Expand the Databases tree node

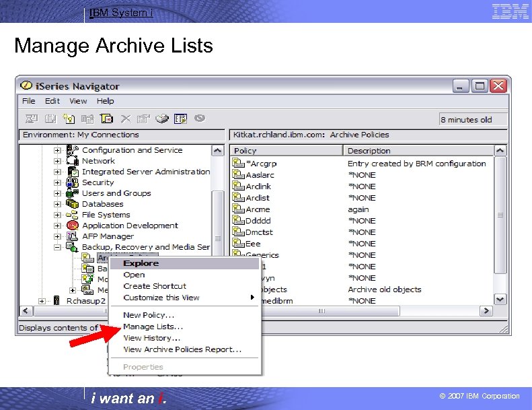click(57, 204)
